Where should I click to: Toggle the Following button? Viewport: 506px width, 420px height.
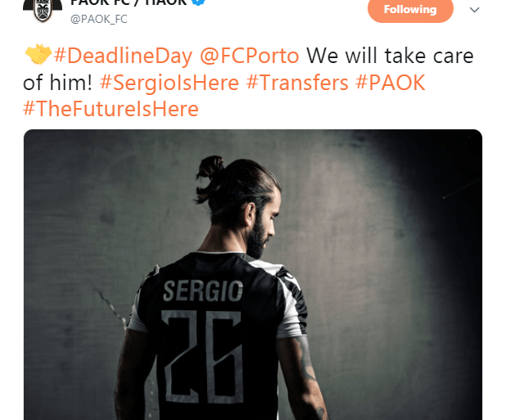point(410,10)
